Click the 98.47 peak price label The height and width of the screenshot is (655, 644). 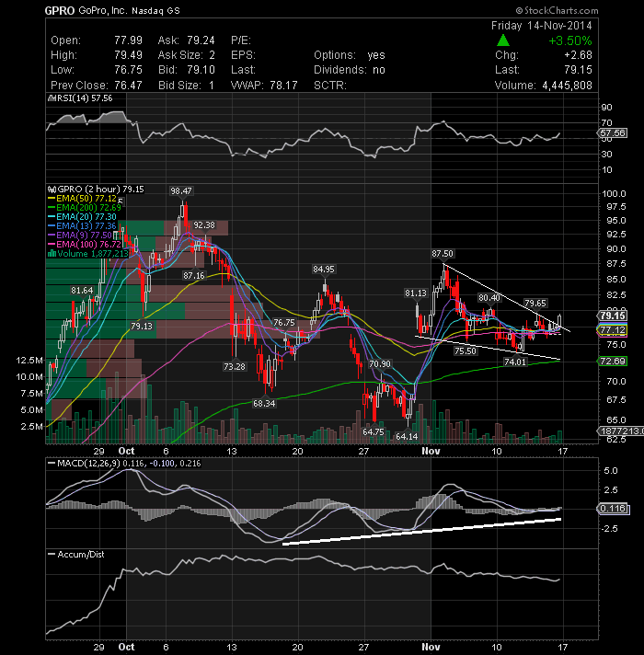tap(181, 191)
